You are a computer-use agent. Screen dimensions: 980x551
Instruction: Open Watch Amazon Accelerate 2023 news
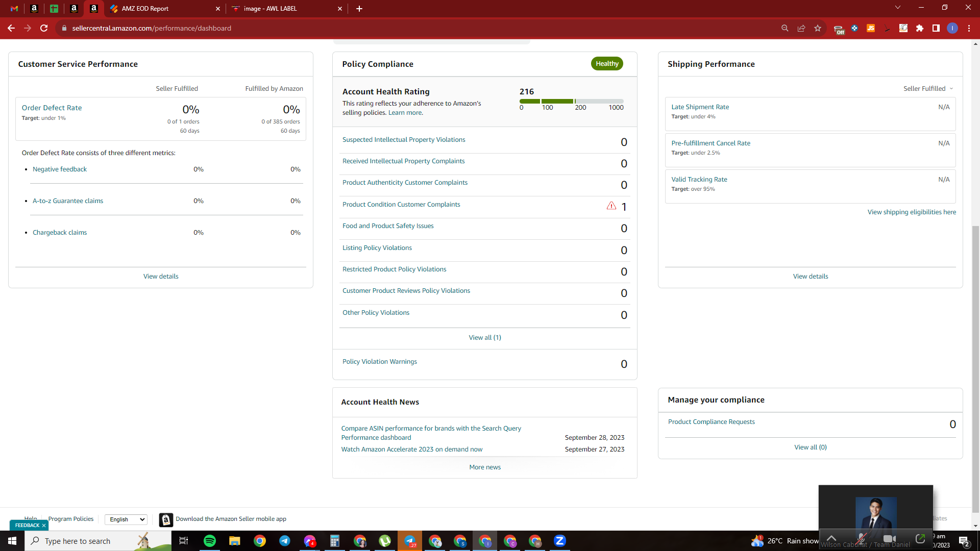point(412,449)
